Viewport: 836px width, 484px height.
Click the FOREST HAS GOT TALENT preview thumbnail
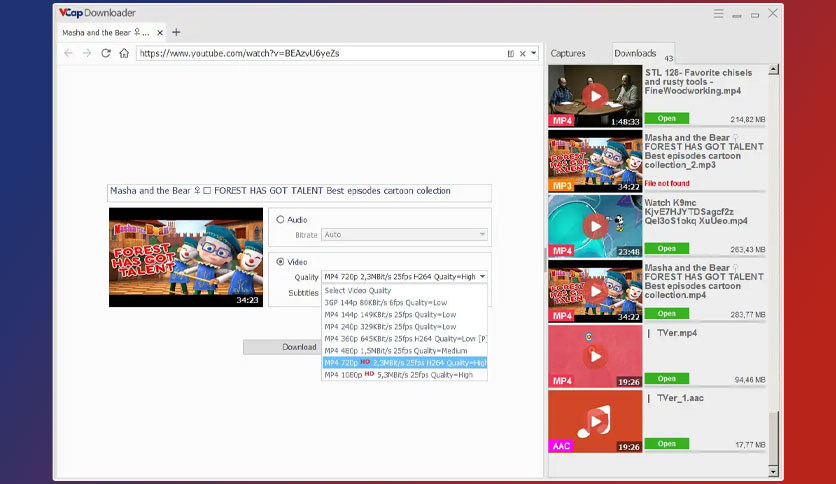(x=186, y=257)
